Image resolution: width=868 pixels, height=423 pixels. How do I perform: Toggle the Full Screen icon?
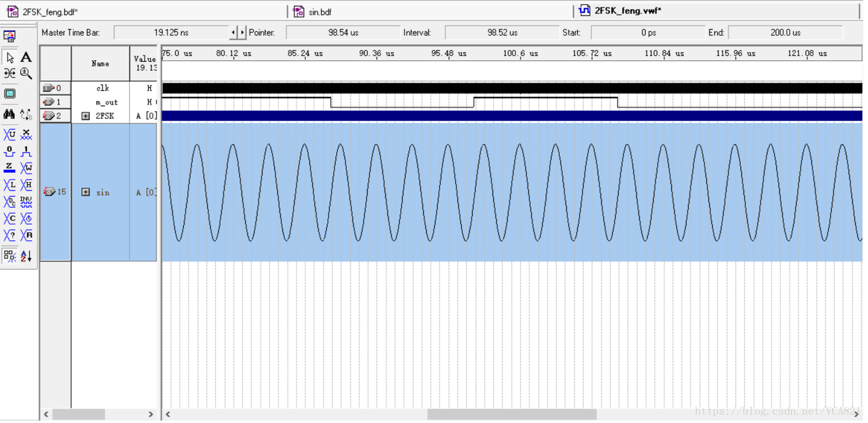coord(10,93)
